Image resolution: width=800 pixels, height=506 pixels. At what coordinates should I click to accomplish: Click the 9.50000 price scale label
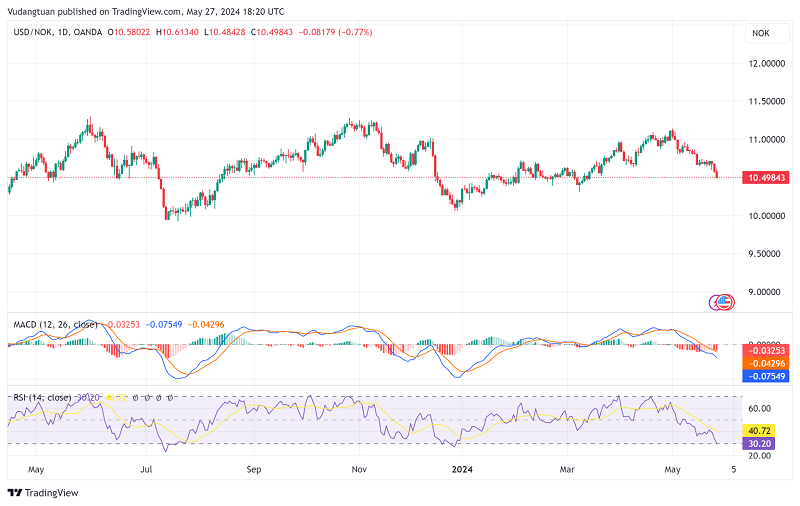[765, 254]
